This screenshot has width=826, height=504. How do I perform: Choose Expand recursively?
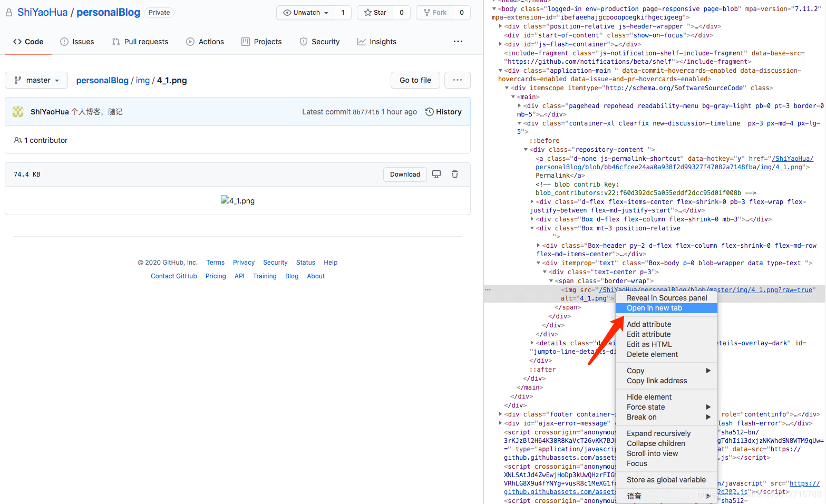(x=666, y=433)
